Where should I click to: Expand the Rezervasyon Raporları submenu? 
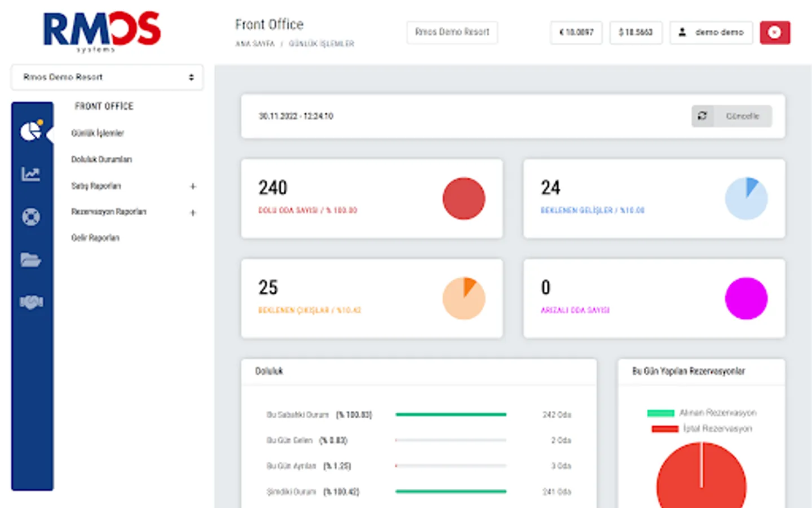pyautogui.click(x=193, y=213)
